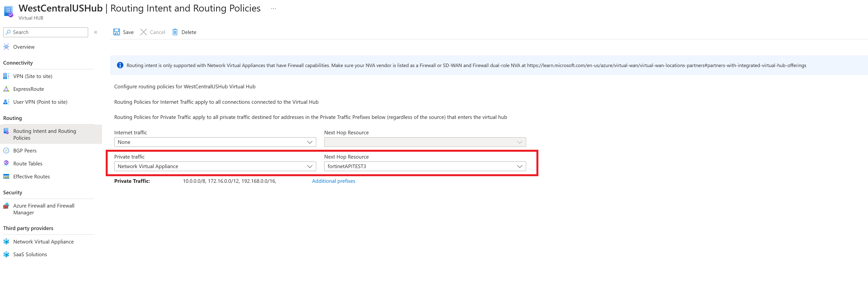
Task: Click the Cancel X icon
Action: click(144, 32)
